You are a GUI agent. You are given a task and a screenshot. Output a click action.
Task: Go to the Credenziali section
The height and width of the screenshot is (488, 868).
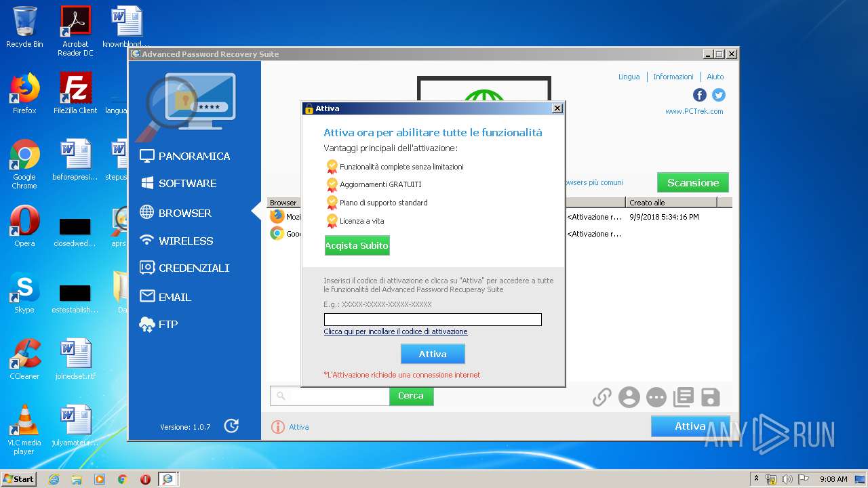click(x=184, y=268)
